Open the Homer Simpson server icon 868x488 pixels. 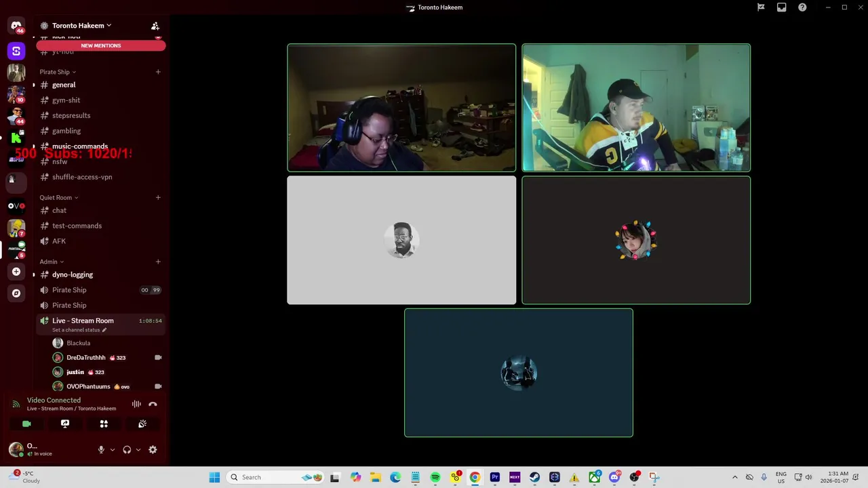16,228
